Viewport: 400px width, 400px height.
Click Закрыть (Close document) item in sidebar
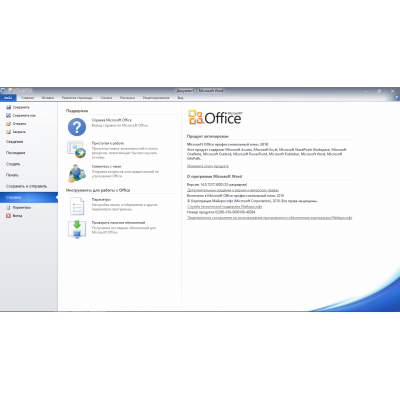16,132
